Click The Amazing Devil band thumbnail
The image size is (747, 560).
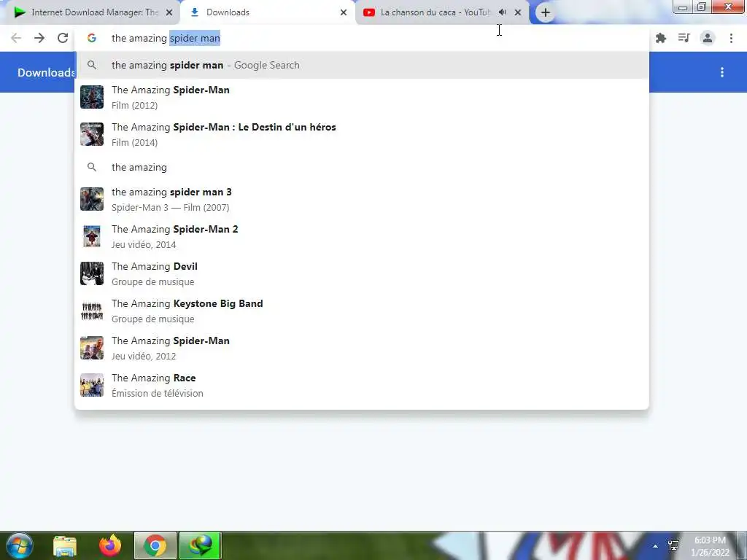pyautogui.click(x=92, y=273)
